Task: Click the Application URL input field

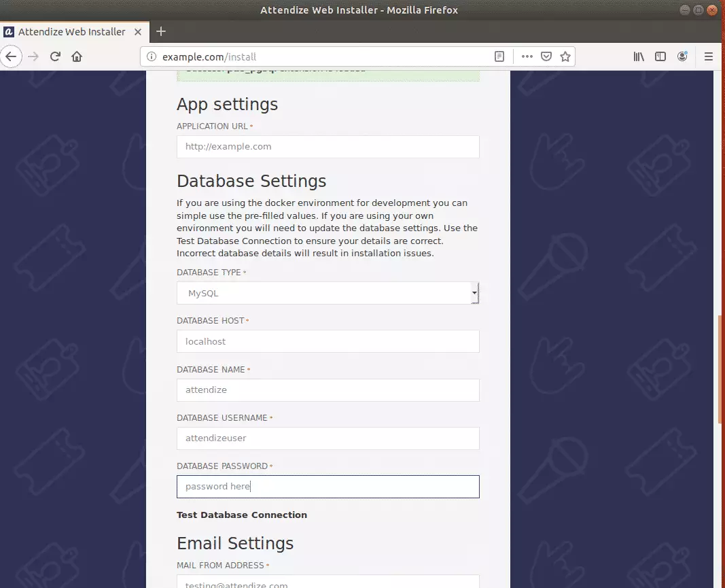Action: 328,147
